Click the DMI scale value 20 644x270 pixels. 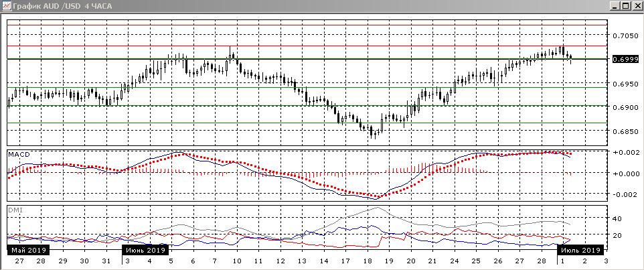pyautogui.click(x=617, y=235)
